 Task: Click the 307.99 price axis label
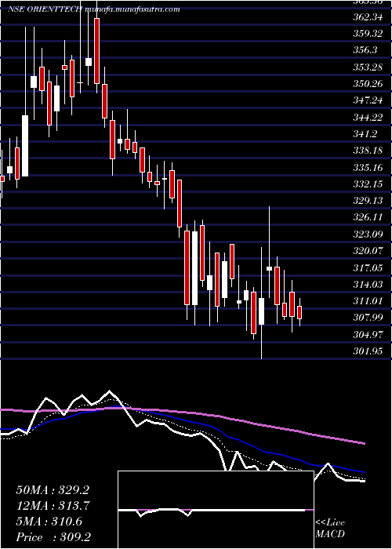pos(367,318)
